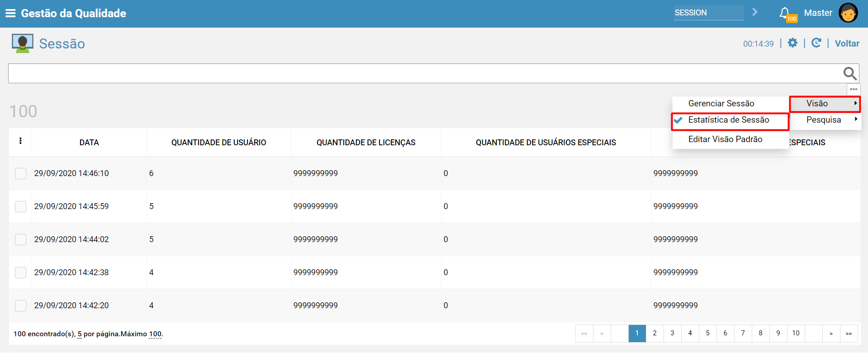Click the Gestão da Qualidade title
Screen dimensions: 868x353
(x=73, y=13)
